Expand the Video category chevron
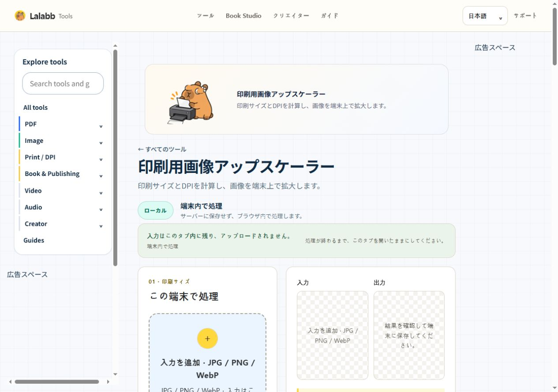Viewport: 558px width, 392px height. click(101, 193)
